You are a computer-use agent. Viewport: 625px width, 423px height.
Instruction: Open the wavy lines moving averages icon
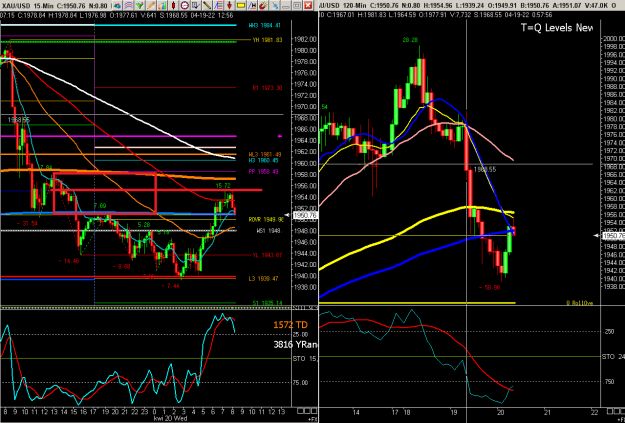coord(128,6)
